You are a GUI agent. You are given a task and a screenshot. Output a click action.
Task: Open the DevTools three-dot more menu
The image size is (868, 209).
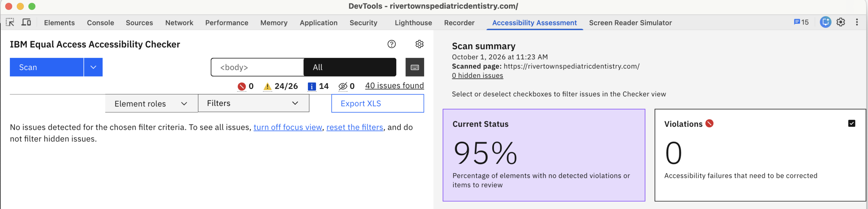857,22
